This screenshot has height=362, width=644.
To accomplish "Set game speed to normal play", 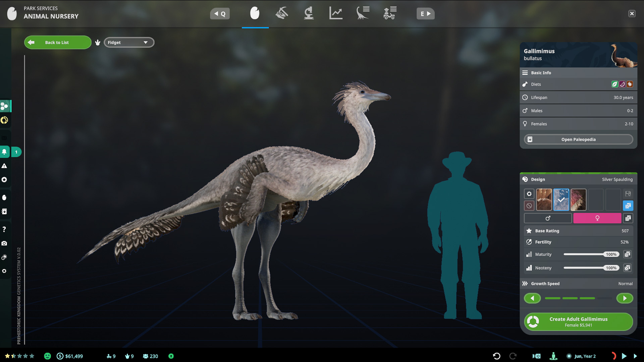I will pyautogui.click(x=624, y=356).
